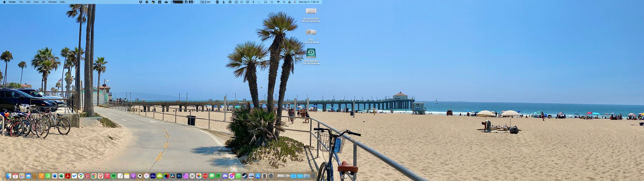Open the Window menu
Screen dimensions: 644x181
pos(52,2)
